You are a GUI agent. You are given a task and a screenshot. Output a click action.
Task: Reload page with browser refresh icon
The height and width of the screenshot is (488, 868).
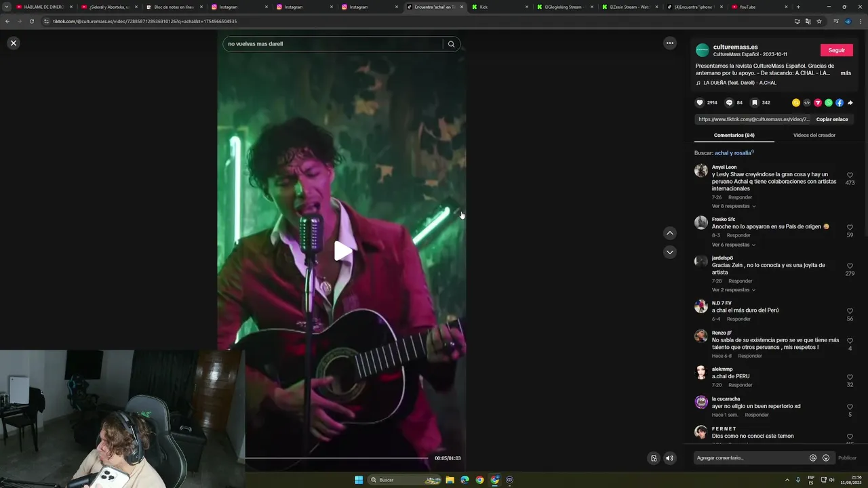pos(31,21)
